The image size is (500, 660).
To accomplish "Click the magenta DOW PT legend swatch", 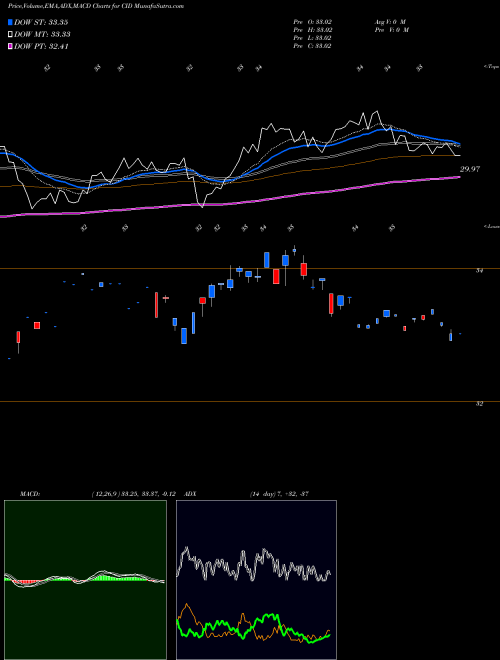I will pos(10,46).
